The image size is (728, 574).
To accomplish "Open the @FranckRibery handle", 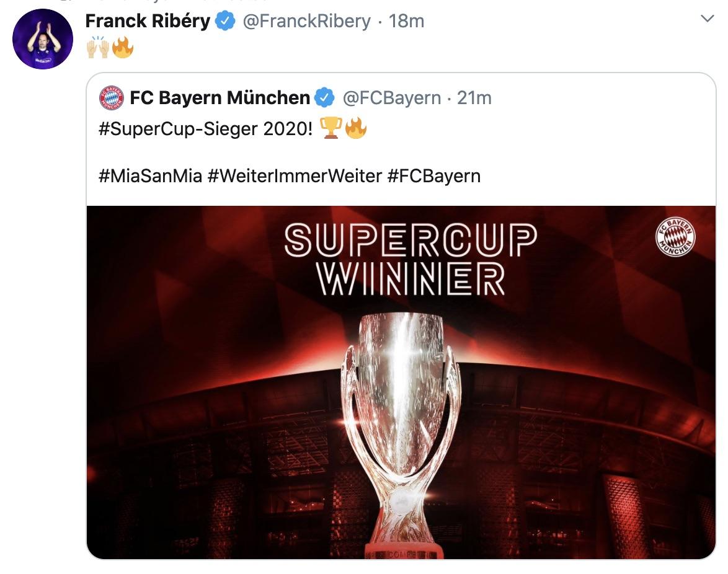I will tap(306, 22).
